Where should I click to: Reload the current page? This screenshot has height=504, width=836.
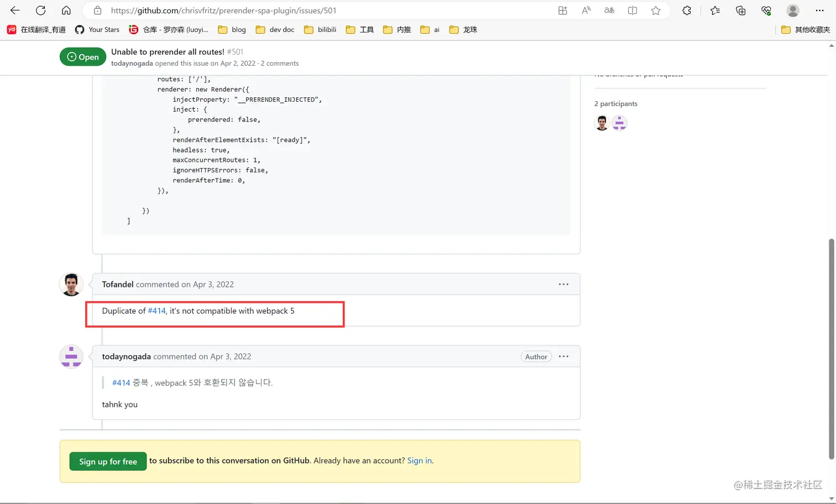[x=40, y=11]
